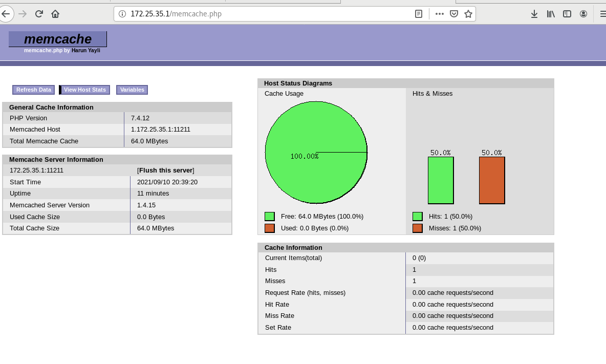Select PHP Version value 7.4.12
Screen dimensions: 606x364
140,118
